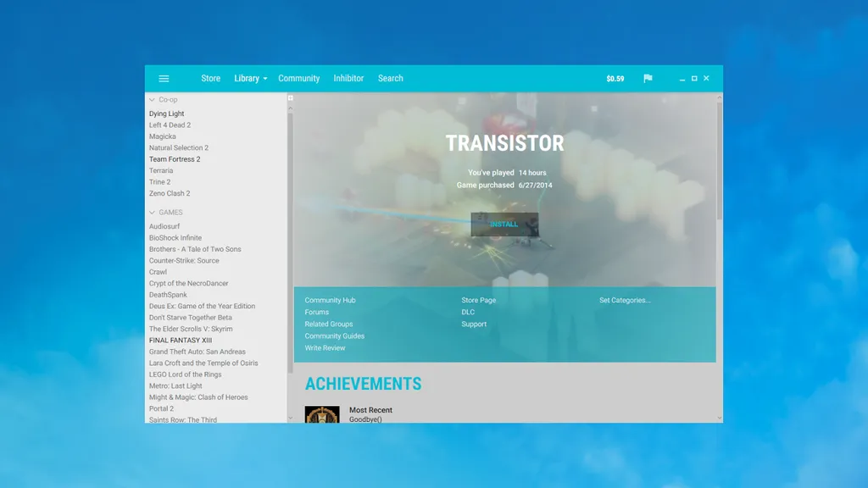868x488 pixels.
Task: Choose Don't Starve Together Beta
Action: point(191,318)
